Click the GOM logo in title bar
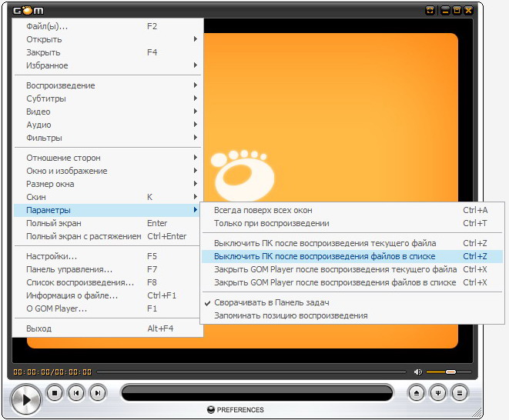Image resolution: width=509 pixels, height=420 pixels. (x=28, y=10)
